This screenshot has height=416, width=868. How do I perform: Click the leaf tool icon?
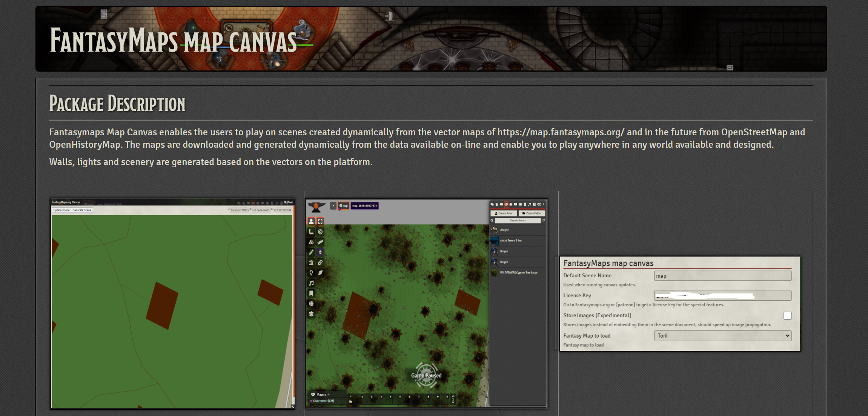[320, 272]
